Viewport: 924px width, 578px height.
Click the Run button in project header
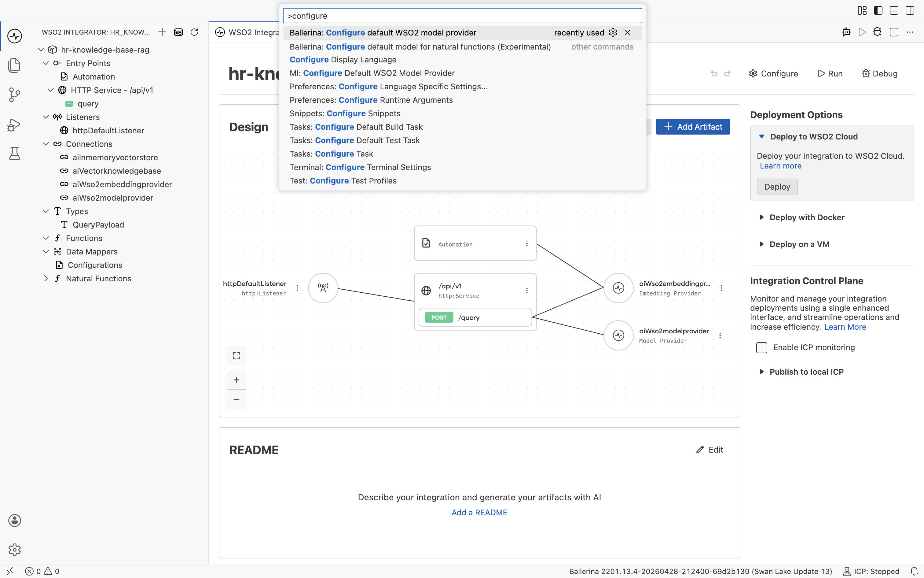coord(830,73)
